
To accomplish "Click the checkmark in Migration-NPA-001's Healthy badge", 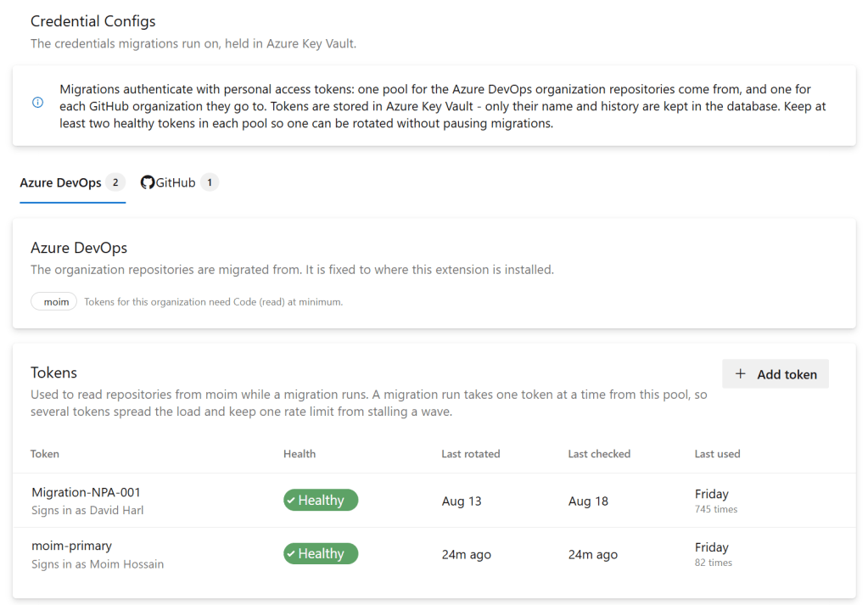I will pos(291,501).
